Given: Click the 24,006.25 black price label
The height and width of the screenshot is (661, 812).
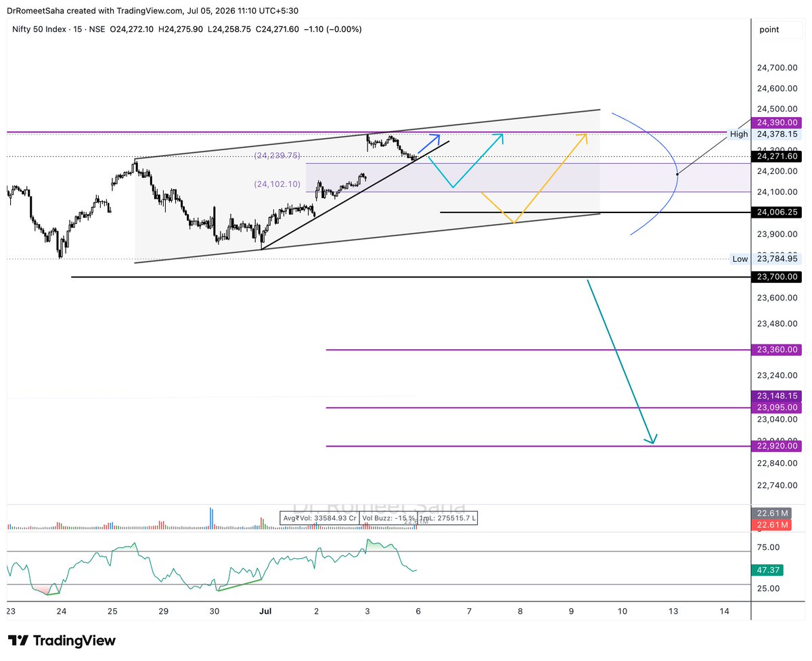Looking at the screenshot, I should click(x=777, y=212).
